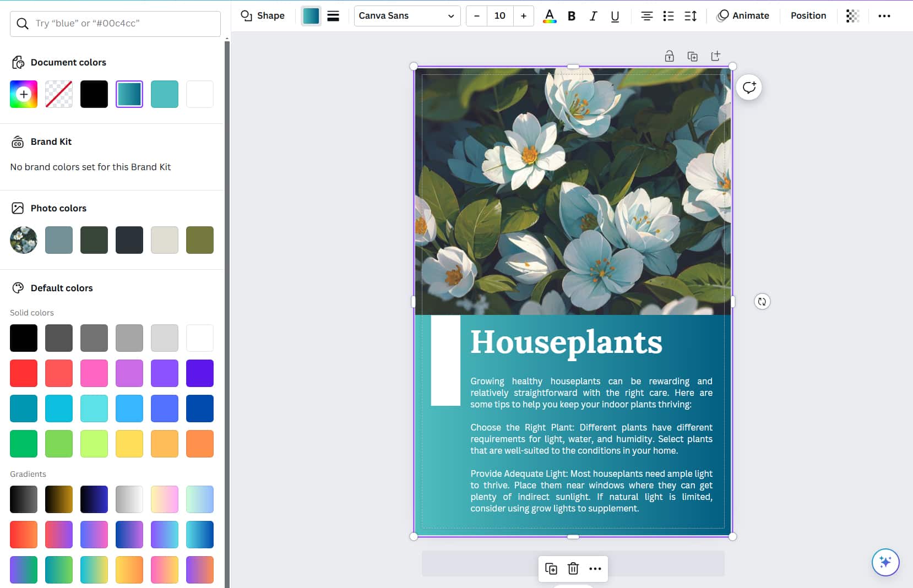Toggle bold formatting
Screen dimensions: 913x588
(x=572, y=16)
